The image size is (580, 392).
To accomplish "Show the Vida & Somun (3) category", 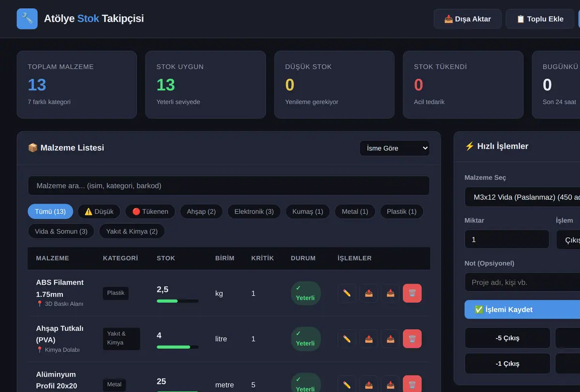I will click(x=61, y=231).
